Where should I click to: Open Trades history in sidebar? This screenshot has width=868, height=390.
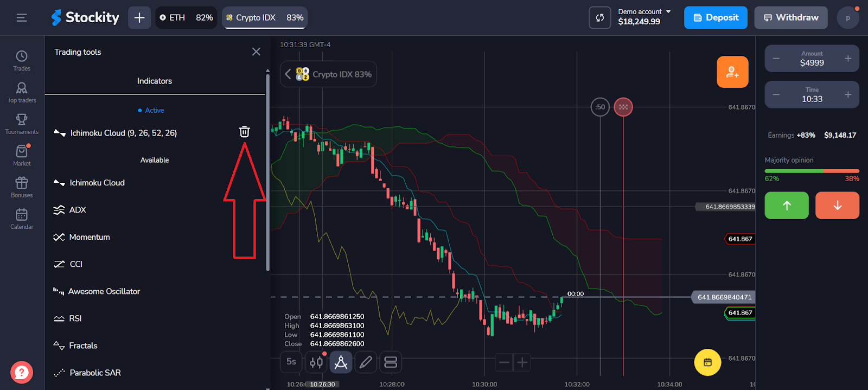(x=22, y=61)
